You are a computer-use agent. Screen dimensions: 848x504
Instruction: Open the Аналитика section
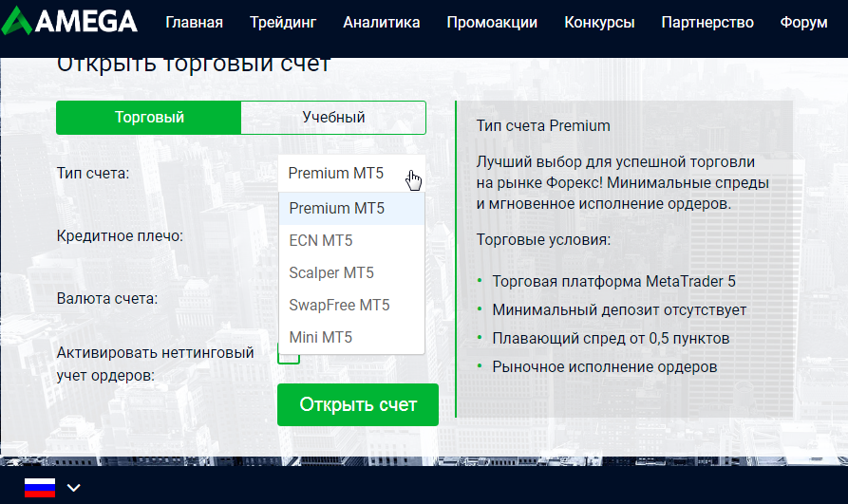coord(382,23)
